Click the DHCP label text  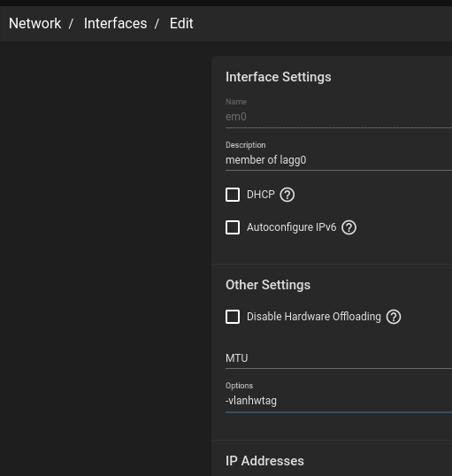click(x=260, y=195)
